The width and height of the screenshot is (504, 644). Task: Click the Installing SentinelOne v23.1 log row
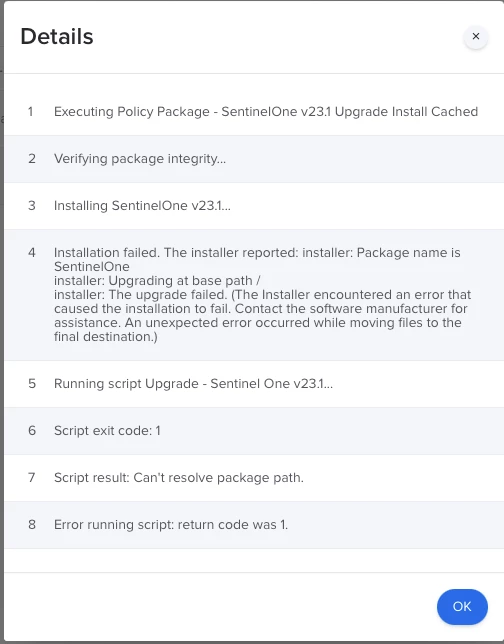click(254, 206)
